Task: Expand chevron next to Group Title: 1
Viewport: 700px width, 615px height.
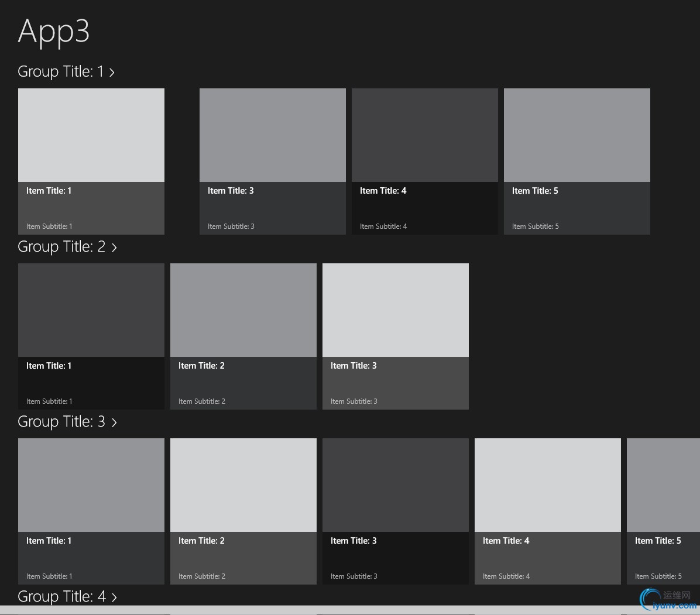Action: pos(112,73)
